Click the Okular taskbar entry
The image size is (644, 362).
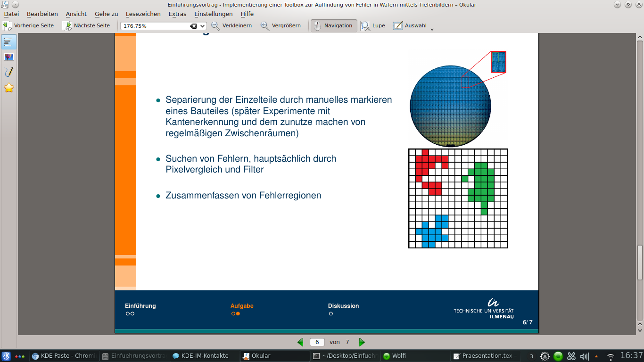pos(274,356)
